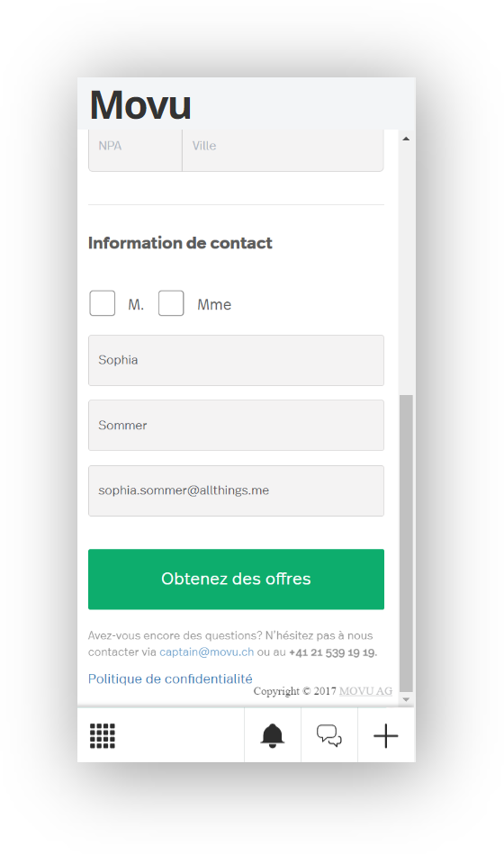Submit with Obtenez des offres button

pos(236,579)
